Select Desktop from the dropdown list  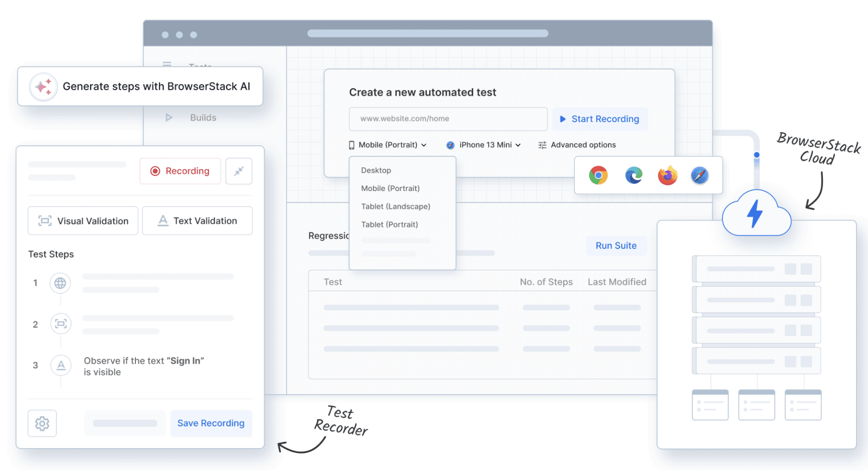(376, 170)
